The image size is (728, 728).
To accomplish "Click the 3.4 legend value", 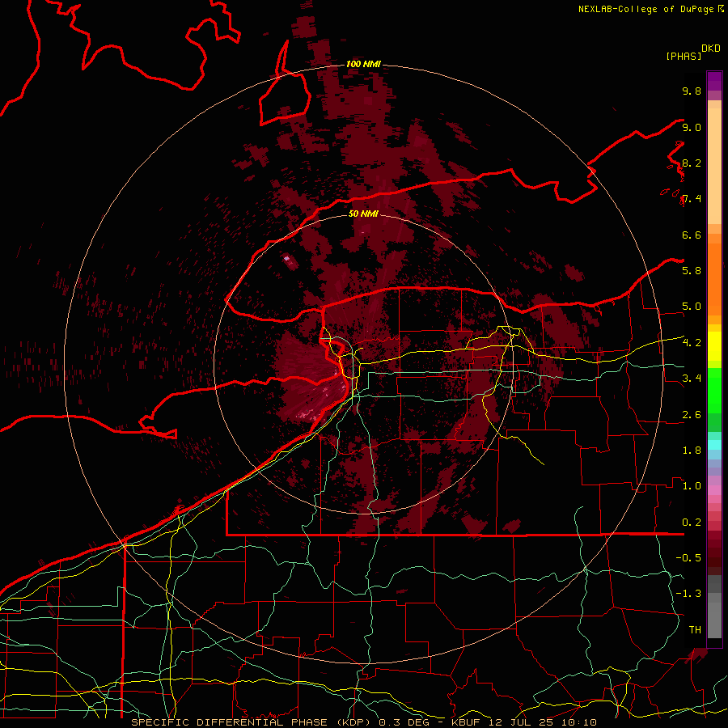I will click(x=692, y=379).
